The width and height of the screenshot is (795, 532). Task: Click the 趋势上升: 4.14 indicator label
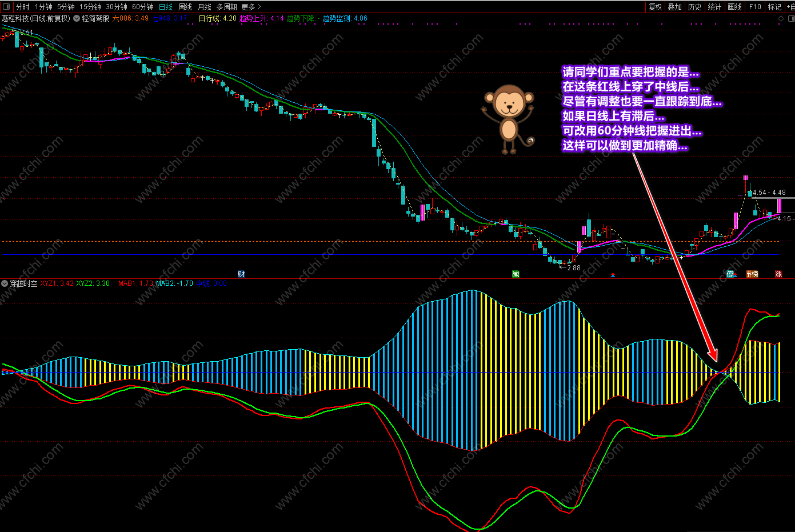262,18
